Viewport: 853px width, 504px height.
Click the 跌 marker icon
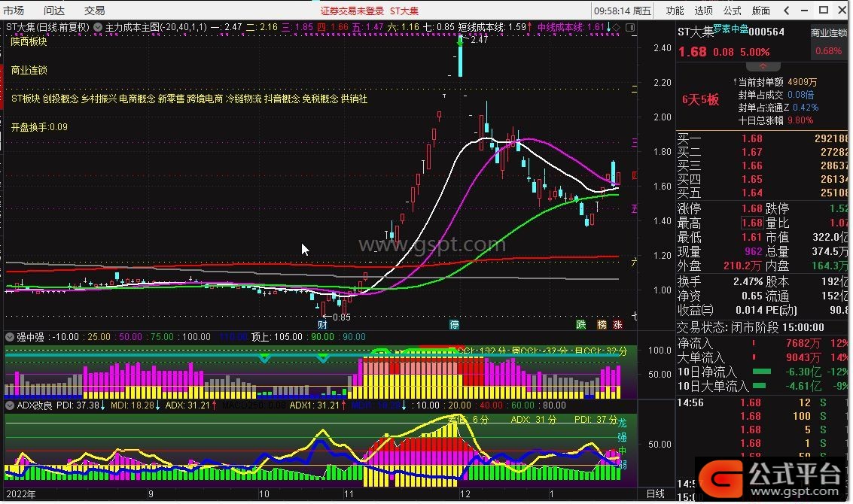(x=581, y=324)
